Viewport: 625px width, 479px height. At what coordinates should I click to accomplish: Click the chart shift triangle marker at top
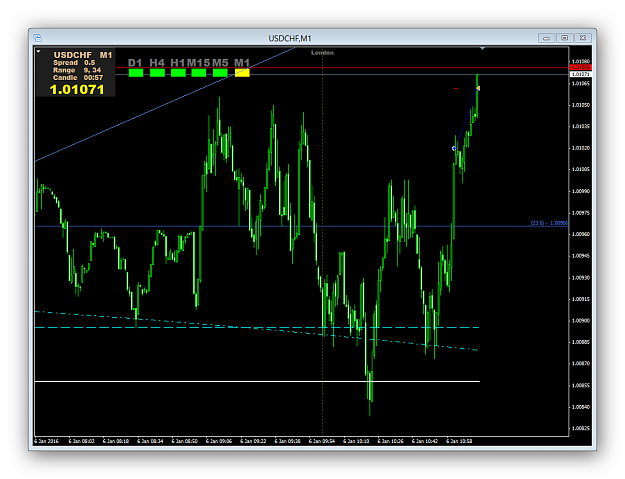482,49
